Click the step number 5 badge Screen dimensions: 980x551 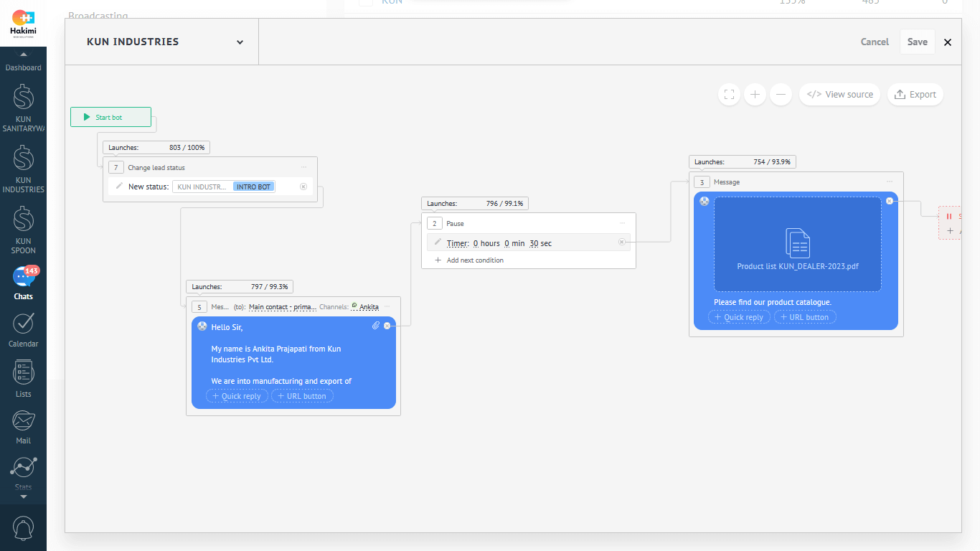[199, 307]
